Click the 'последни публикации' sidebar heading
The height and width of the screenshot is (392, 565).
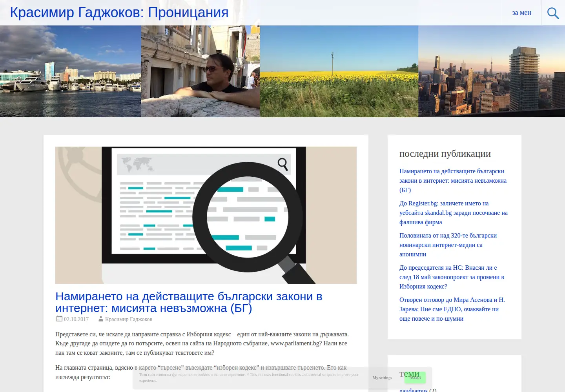point(445,154)
